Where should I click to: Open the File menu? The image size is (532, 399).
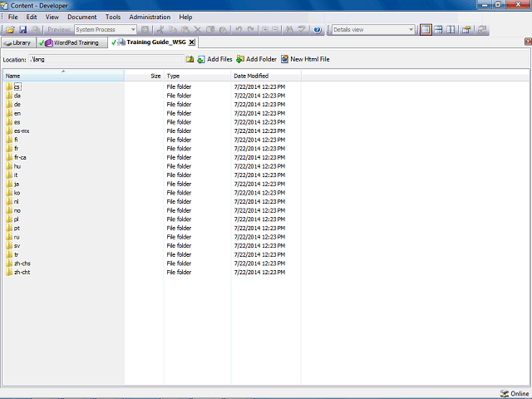13,17
